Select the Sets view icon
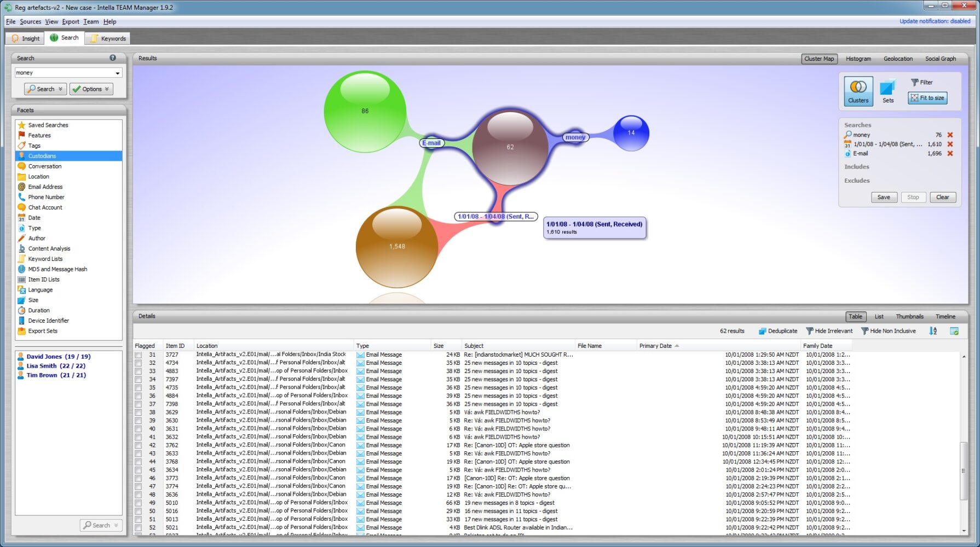The height and width of the screenshot is (547, 980). click(887, 91)
